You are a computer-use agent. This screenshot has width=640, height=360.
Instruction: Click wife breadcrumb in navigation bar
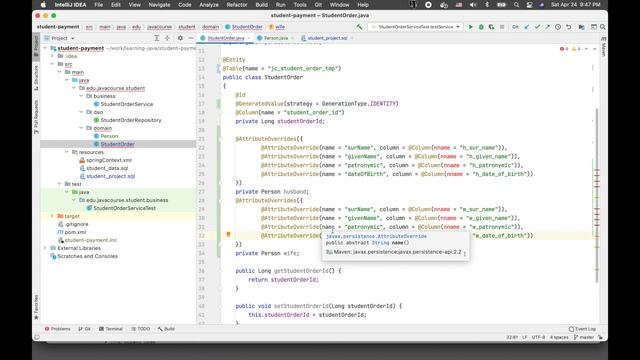pyautogui.click(x=280, y=27)
